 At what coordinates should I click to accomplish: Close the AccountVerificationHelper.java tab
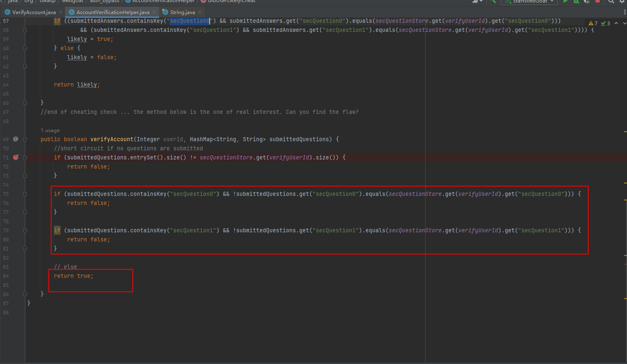point(154,12)
